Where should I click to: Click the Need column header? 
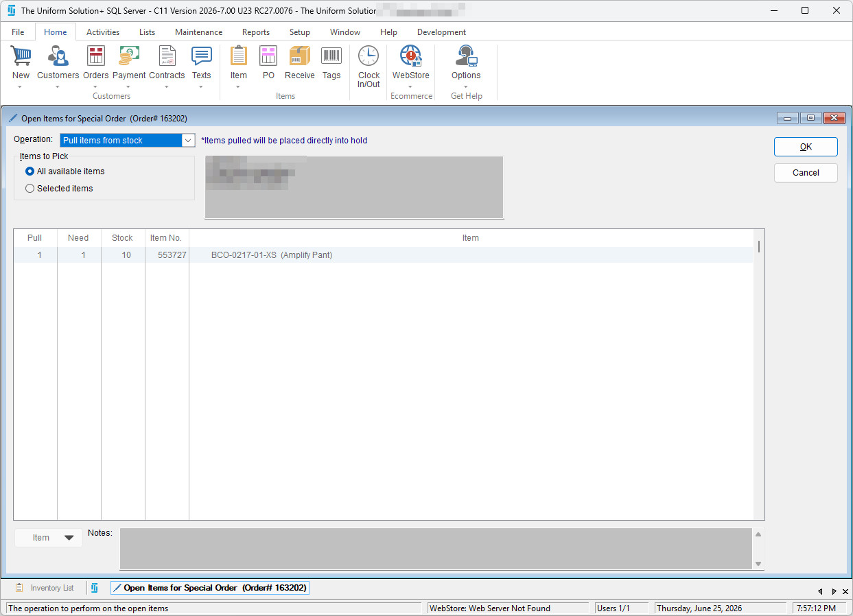[79, 238]
